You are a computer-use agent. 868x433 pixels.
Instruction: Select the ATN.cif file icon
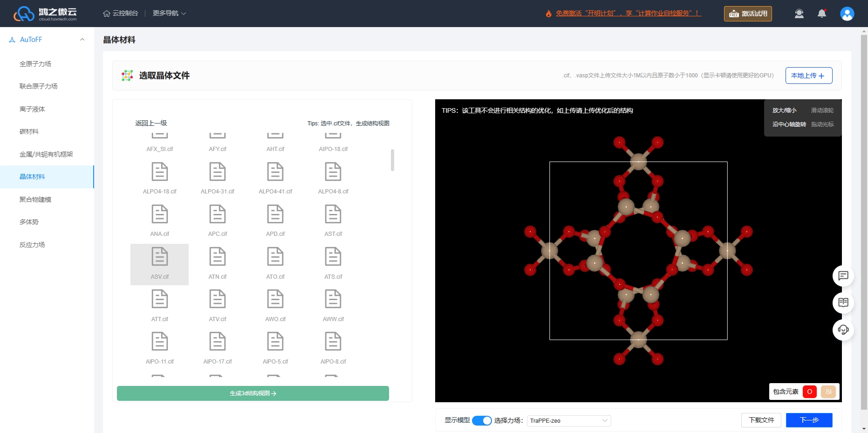coord(218,257)
